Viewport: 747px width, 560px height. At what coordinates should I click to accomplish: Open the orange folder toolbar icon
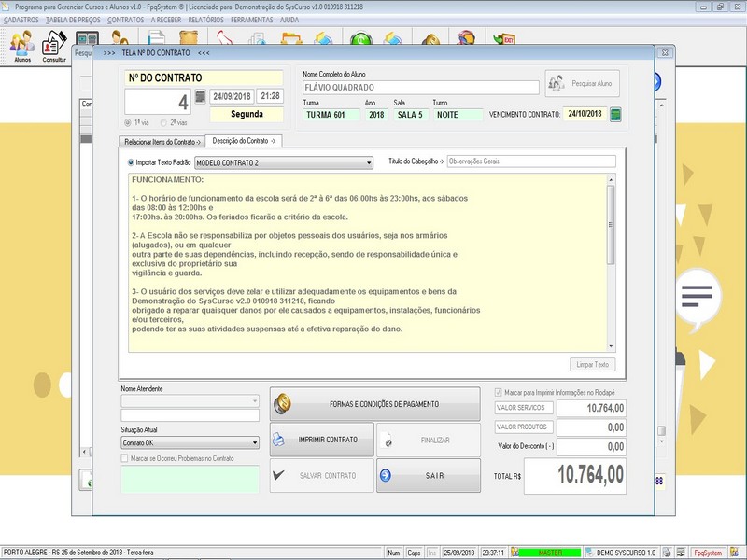click(291, 39)
